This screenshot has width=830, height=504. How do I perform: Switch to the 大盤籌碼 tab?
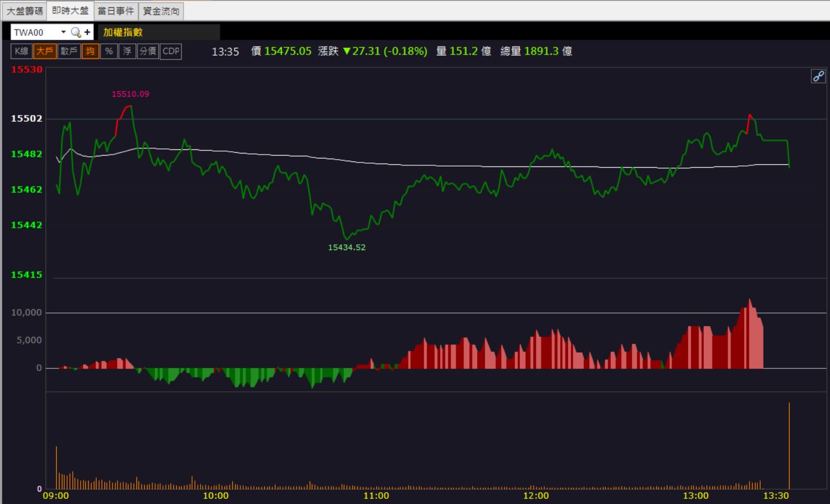24,11
